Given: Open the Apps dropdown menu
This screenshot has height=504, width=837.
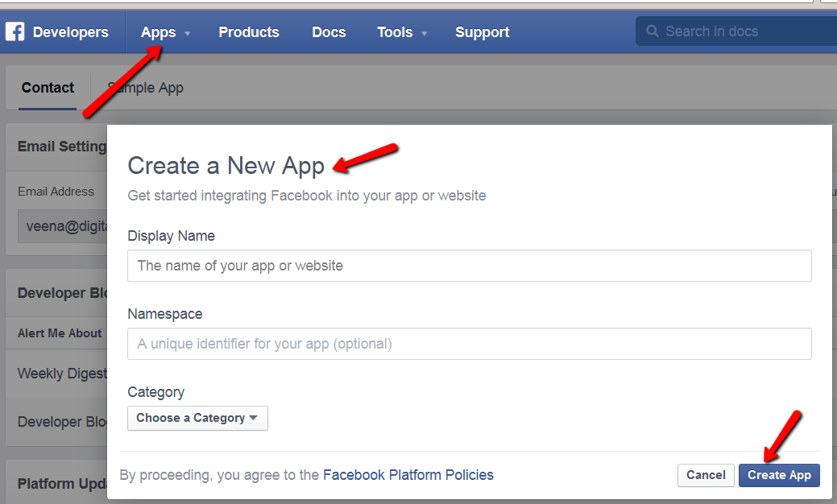Looking at the screenshot, I should (x=164, y=32).
